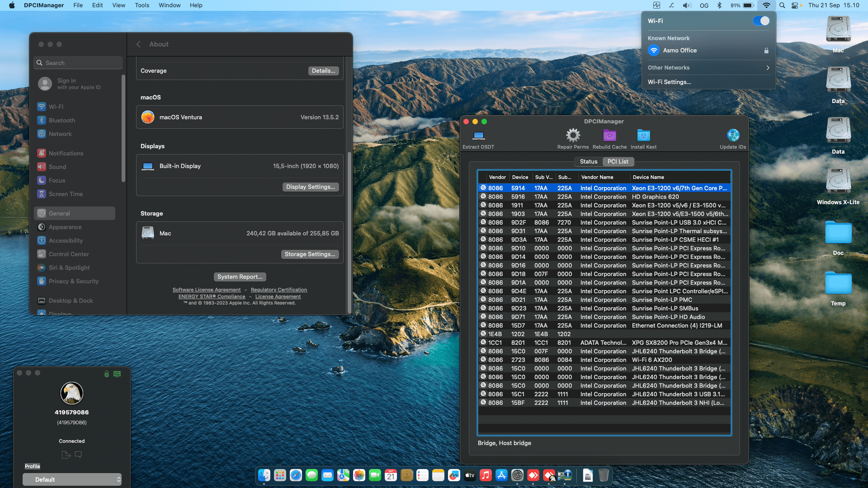Screen dimensions: 868x488
Task: Open the Tools menu
Action: (142, 5)
